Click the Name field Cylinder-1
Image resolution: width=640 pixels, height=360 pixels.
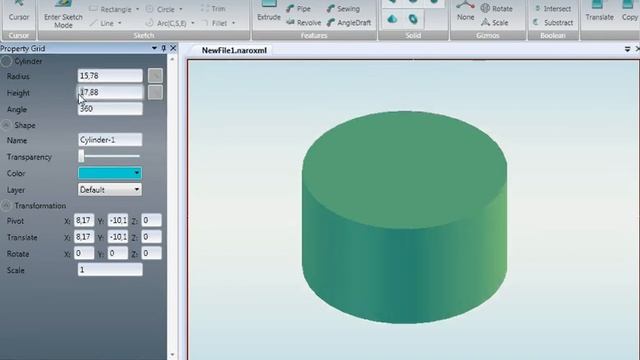point(110,140)
